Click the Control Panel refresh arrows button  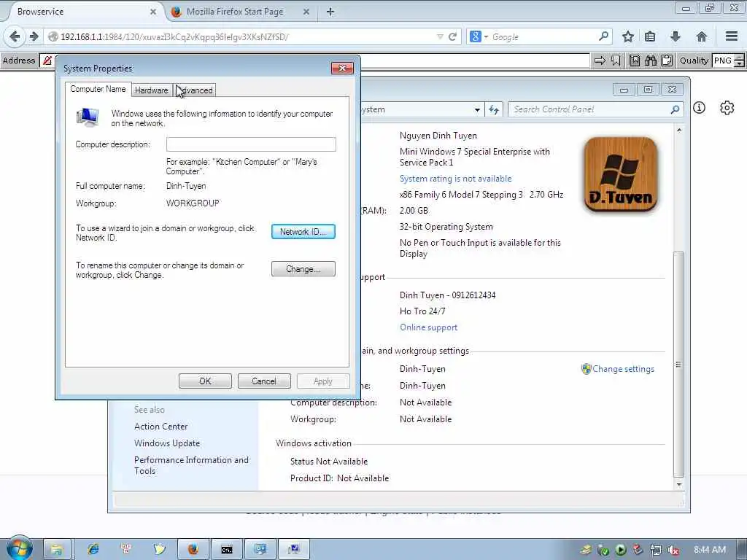click(x=494, y=109)
